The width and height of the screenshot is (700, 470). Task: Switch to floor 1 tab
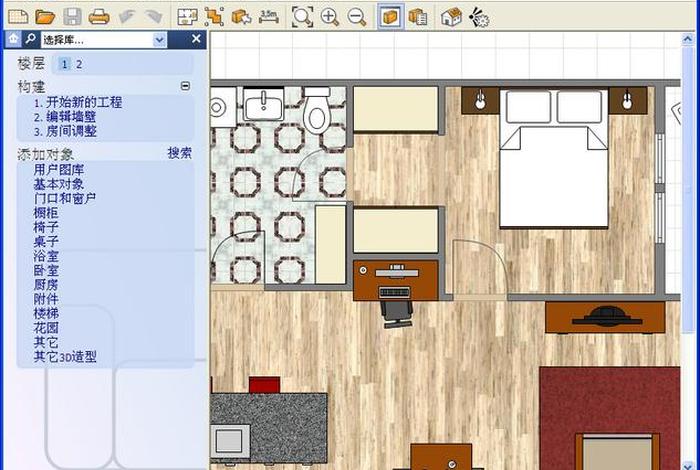point(64,64)
